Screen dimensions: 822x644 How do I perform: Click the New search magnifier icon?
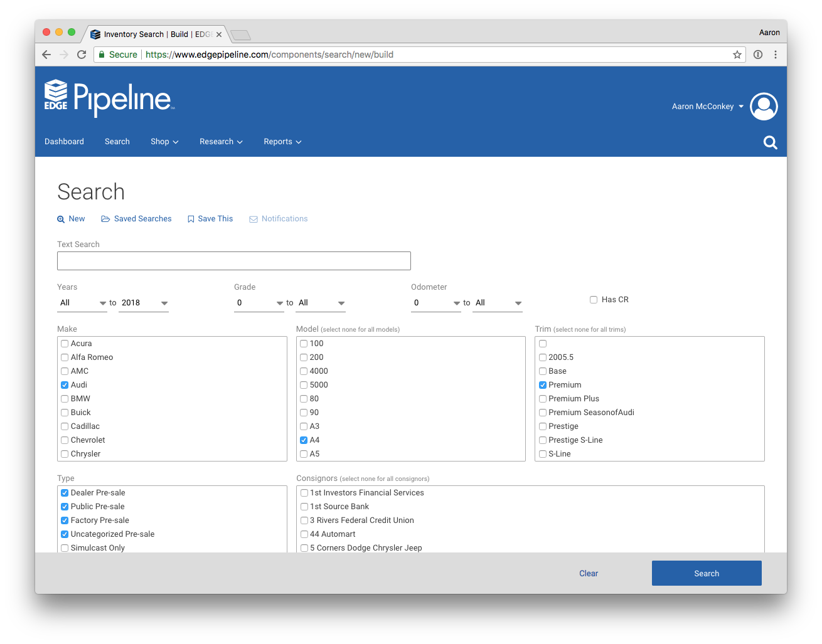pos(61,219)
